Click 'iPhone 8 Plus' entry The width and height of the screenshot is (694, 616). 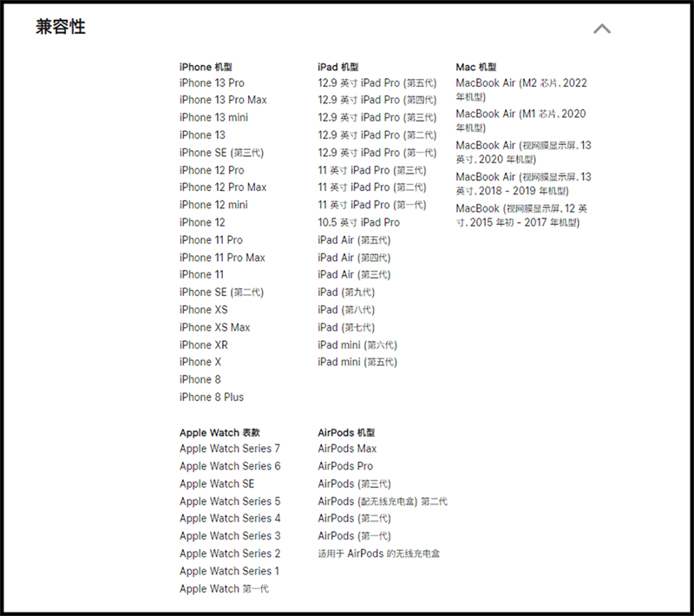(212, 397)
